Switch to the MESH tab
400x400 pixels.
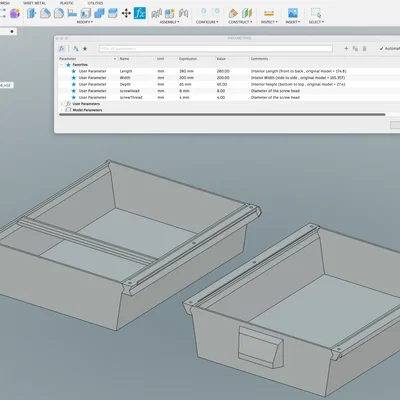(5, 3)
